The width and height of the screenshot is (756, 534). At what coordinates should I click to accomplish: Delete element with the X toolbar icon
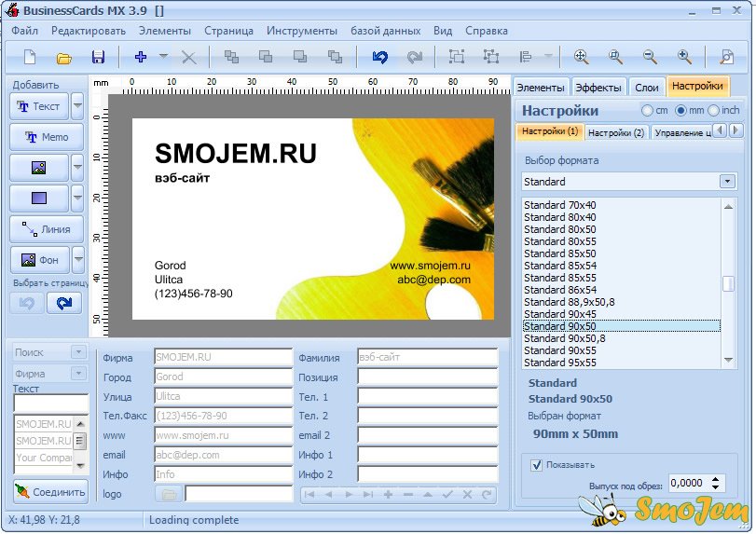coord(188,58)
